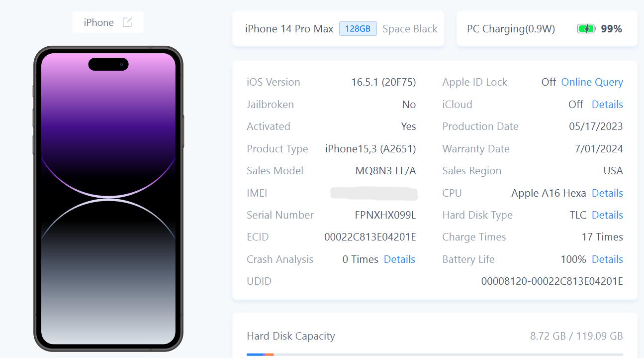This screenshot has width=644, height=358.
Task: Open the Online Query link for Apple ID Lock
Action: tap(592, 82)
